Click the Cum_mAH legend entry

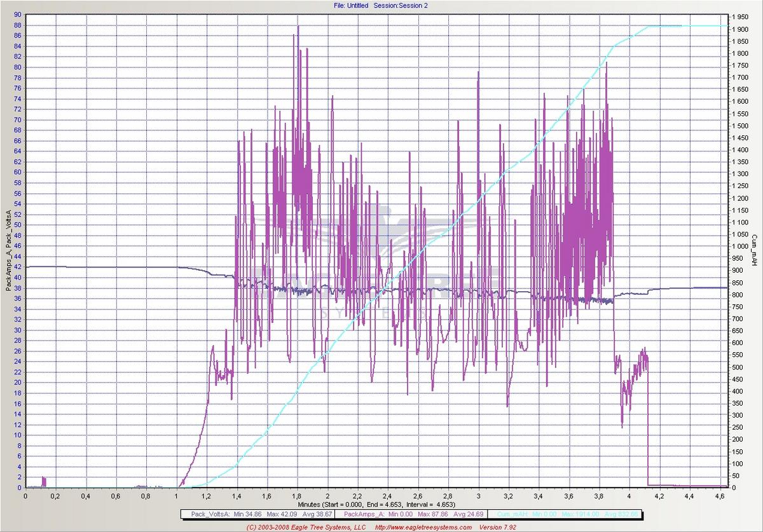tap(566, 514)
